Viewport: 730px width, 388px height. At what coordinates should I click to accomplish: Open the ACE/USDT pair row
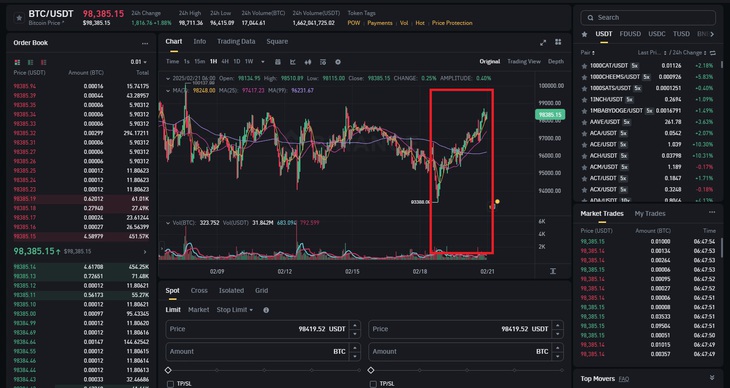(x=648, y=144)
